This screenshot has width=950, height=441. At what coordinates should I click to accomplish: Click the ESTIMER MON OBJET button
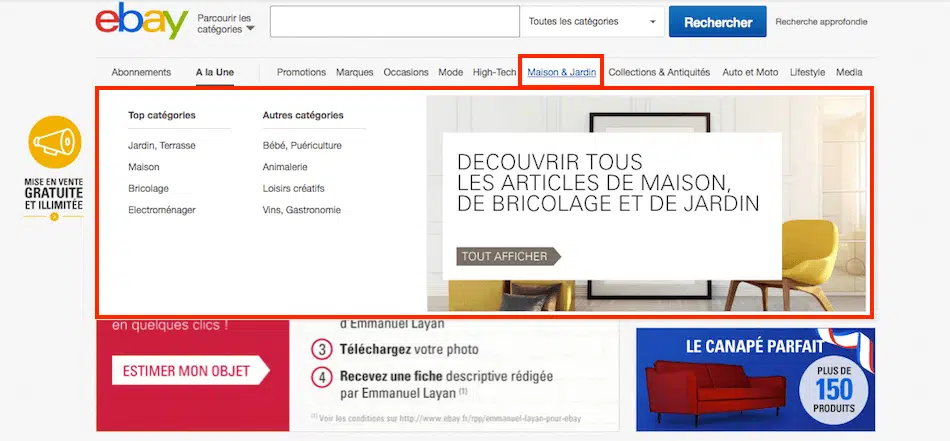(x=189, y=371)
